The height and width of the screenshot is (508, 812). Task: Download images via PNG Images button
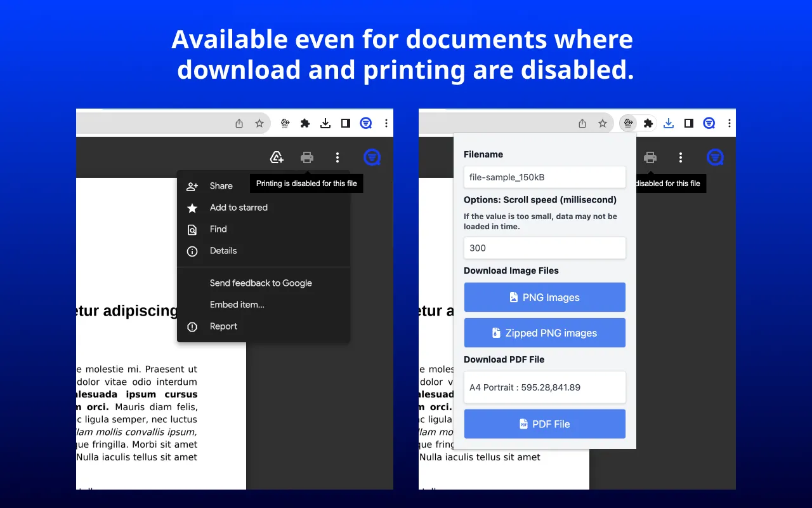544,297
